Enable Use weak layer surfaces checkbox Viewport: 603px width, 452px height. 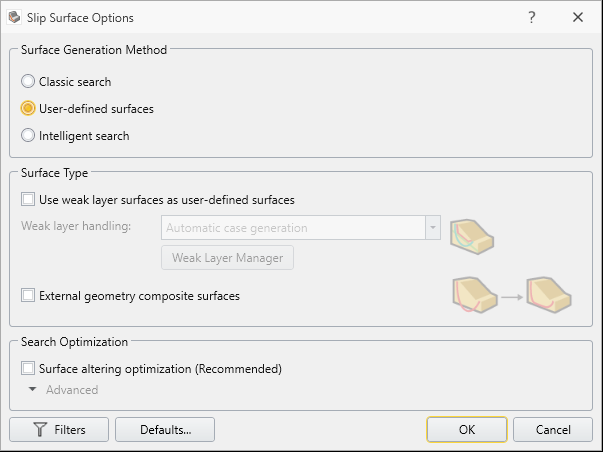coord(28,200)
